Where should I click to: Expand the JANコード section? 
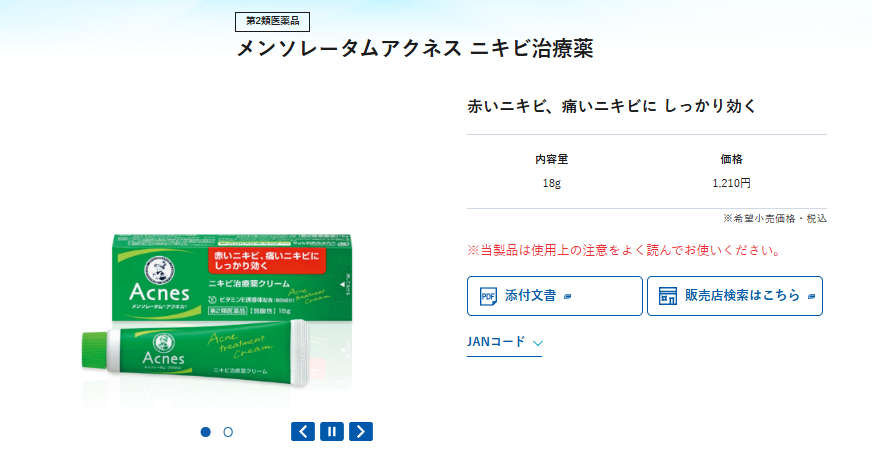click(x=504, y=342)
